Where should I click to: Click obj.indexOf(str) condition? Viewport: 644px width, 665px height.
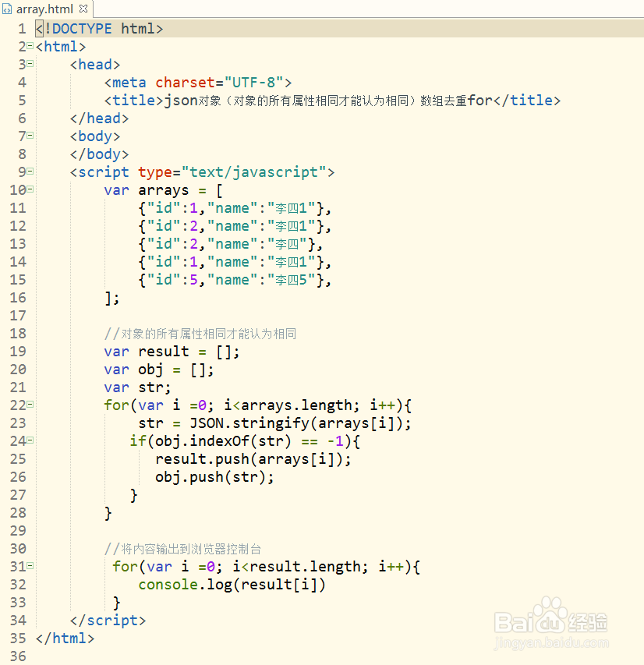click(x=223, y=441)
